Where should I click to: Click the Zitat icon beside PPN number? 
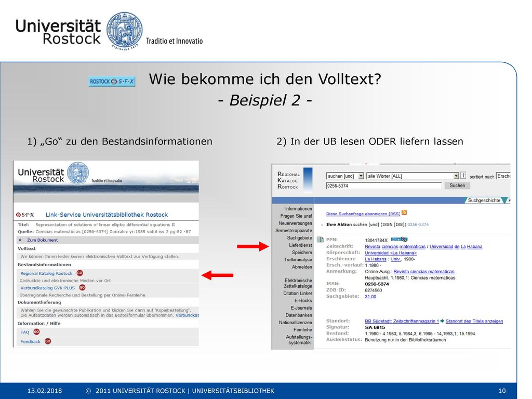(399, 240)
